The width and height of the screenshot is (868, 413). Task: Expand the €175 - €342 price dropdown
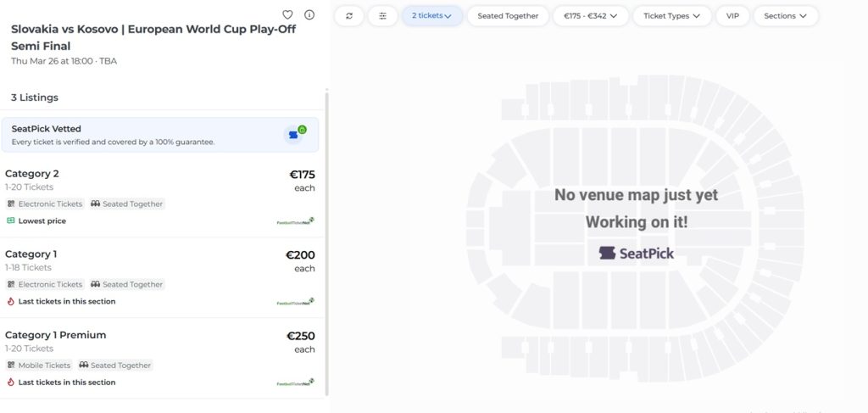(590, 16)
